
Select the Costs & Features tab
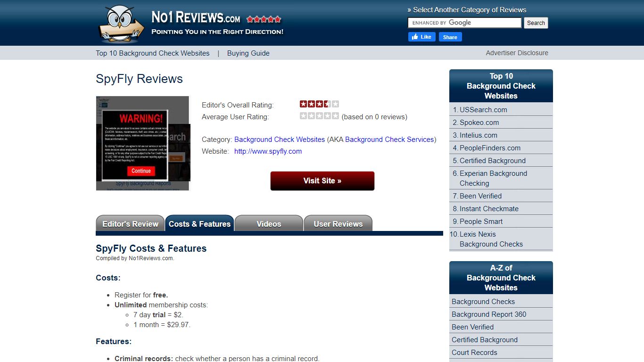(x=199, y=223)
